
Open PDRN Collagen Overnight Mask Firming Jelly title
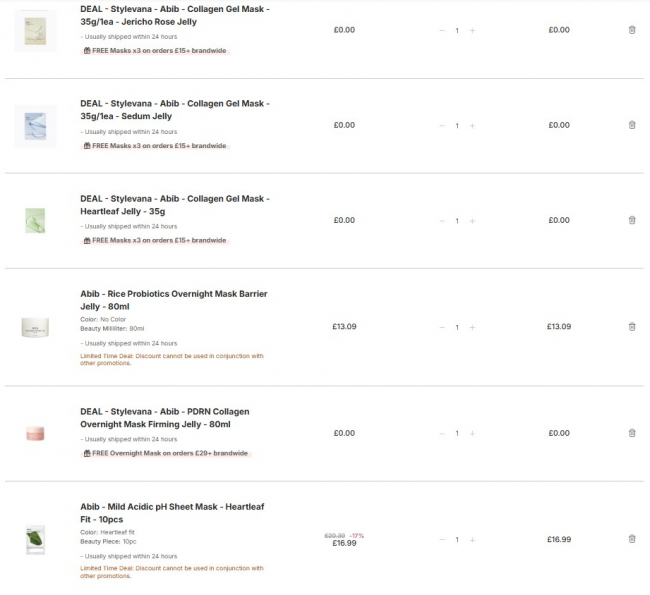click(164, 417)
